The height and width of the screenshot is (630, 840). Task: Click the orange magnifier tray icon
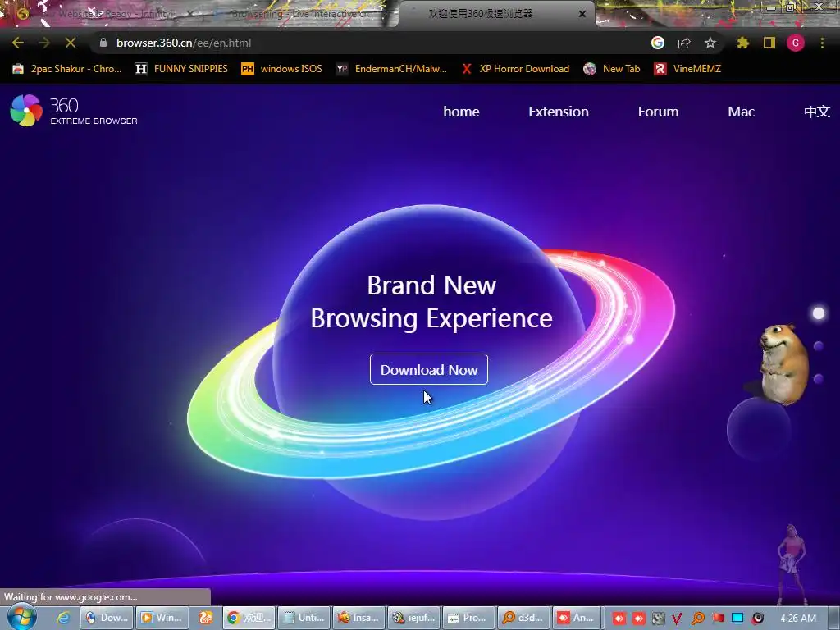[698, 619]
